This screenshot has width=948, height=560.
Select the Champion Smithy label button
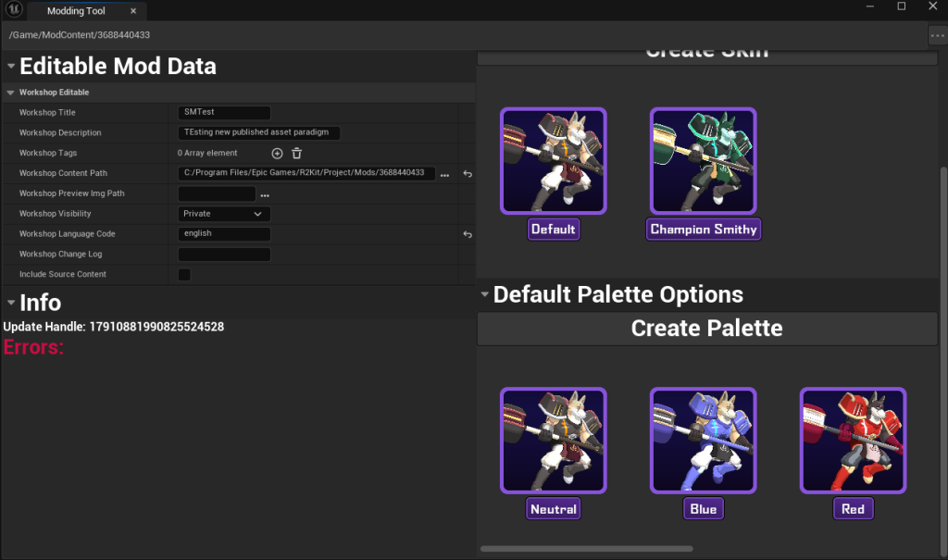[704, 230]
